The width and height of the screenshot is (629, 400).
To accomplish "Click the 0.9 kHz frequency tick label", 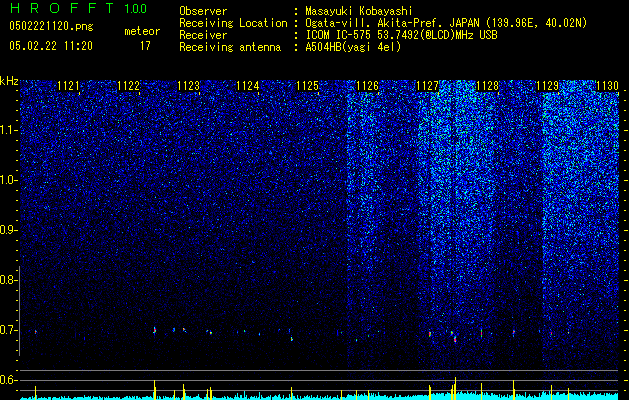I will (8, 230).
